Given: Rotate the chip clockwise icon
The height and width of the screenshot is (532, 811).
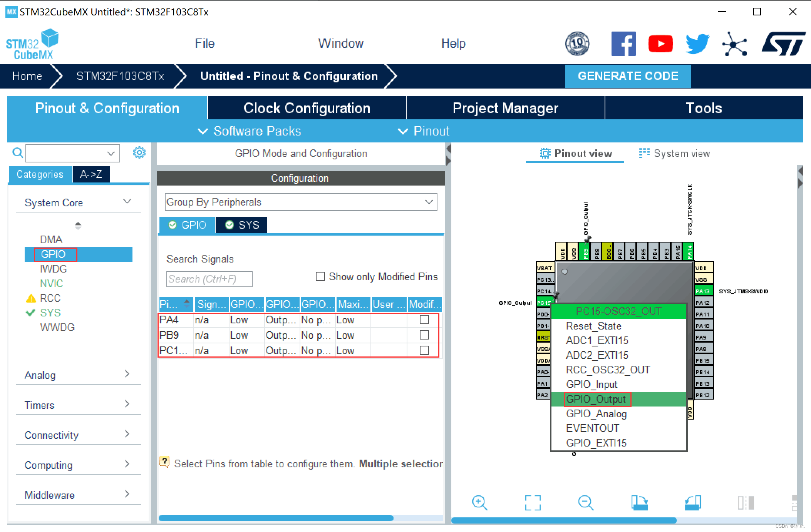Looking at the screenshot, I should coord(639,502).
